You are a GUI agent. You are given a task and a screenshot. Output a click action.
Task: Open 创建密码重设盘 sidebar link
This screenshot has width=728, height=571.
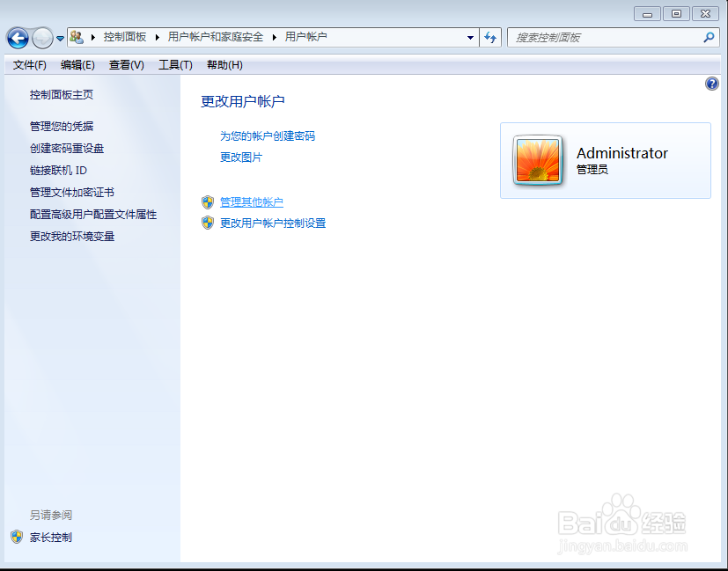pyautogui.click(x=66, y=149)
